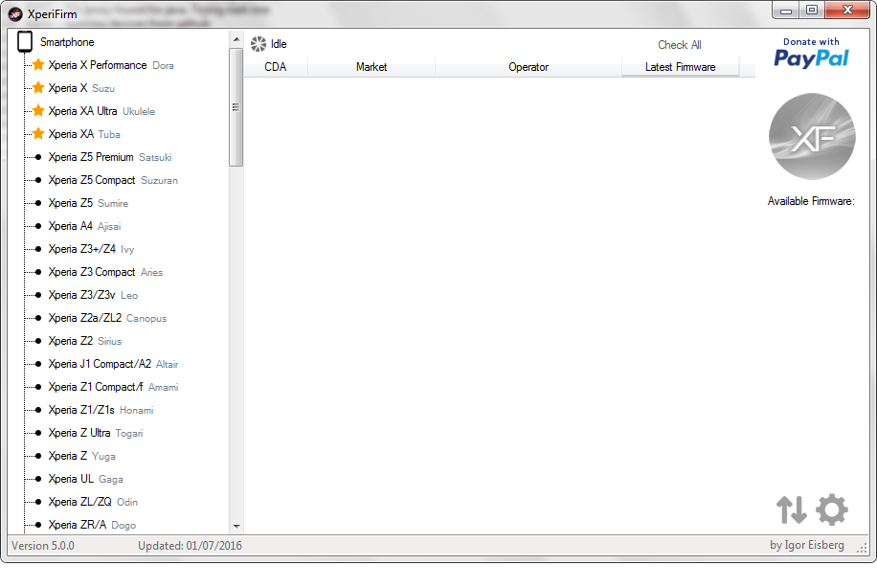This screenshot has height=588, width=877.
Task: Click the Operator column header
Action: tap(528, 67)
